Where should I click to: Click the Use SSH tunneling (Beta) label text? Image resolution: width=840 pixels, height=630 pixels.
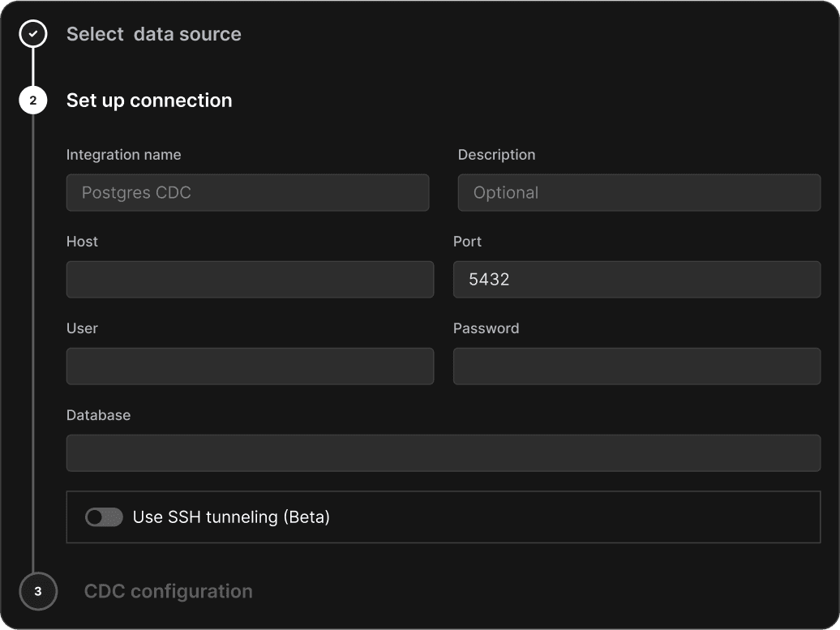pos(231,517)
